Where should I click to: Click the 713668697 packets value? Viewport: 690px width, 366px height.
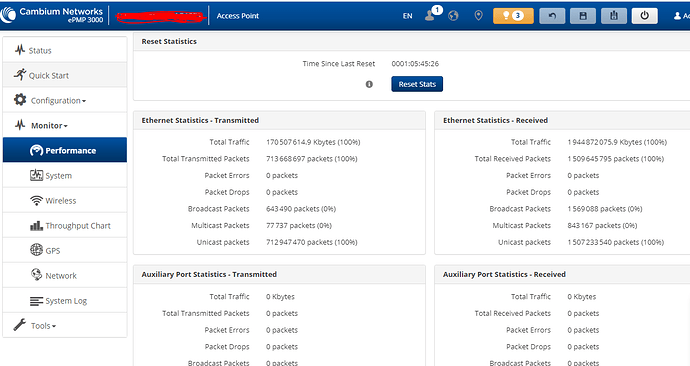312,159
